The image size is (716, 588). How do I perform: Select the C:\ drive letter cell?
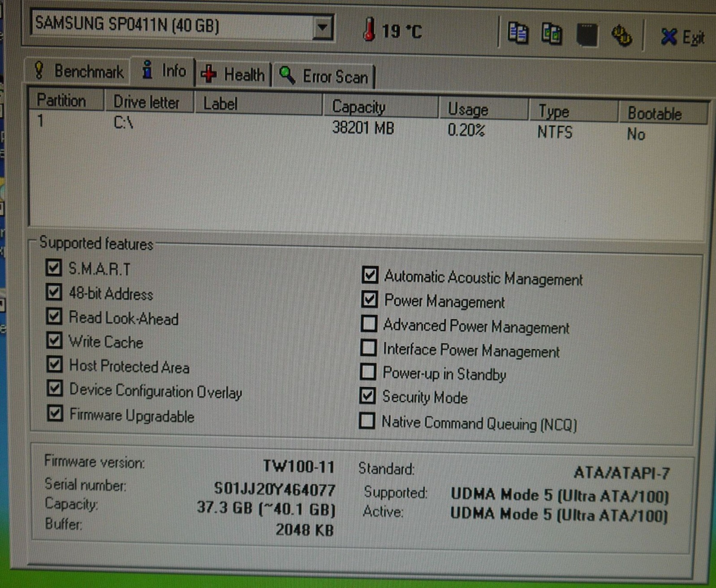click(123, 122)
